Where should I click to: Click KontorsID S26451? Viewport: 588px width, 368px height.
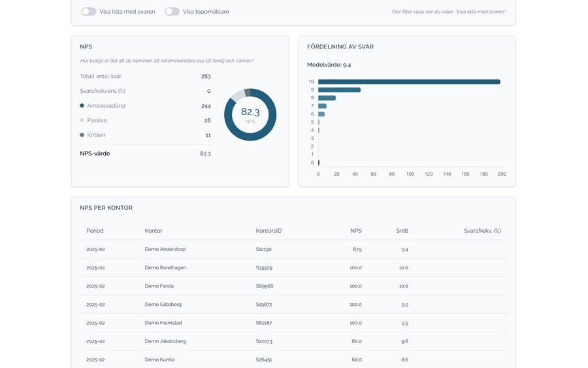pyautogui.click(x=264, y=360)
